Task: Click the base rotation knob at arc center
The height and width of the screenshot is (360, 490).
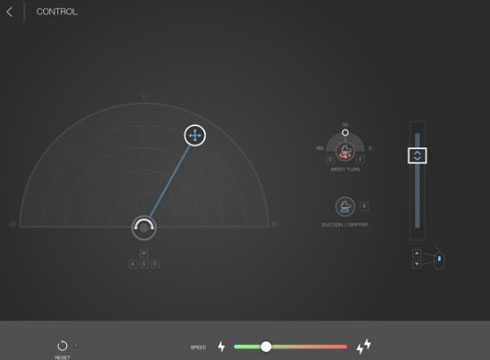Action: click(144, 228)
